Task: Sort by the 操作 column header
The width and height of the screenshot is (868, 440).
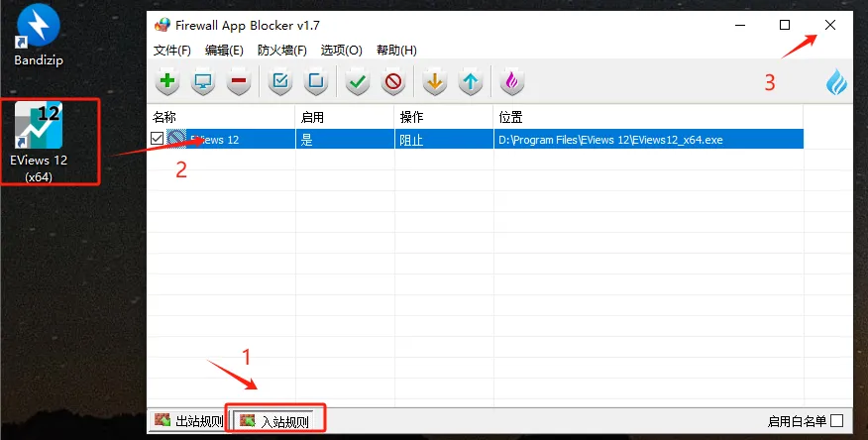Action: (444, 117)
